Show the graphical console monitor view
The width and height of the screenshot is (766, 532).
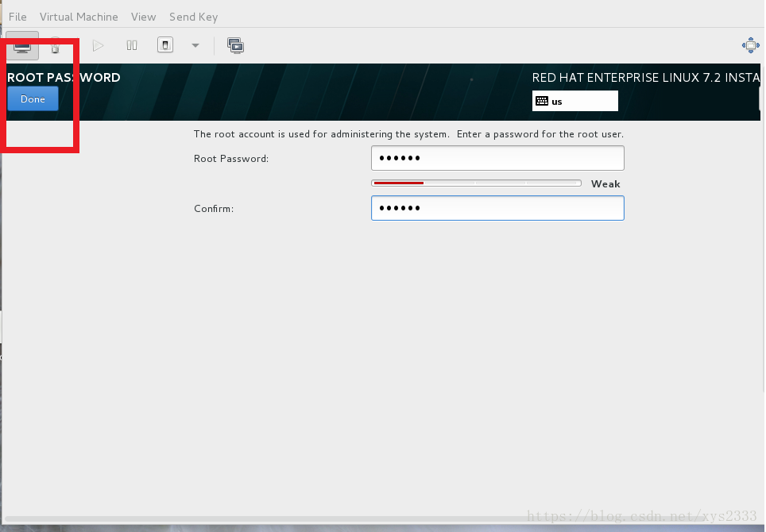pyautogui.click(x=22, y=46)
